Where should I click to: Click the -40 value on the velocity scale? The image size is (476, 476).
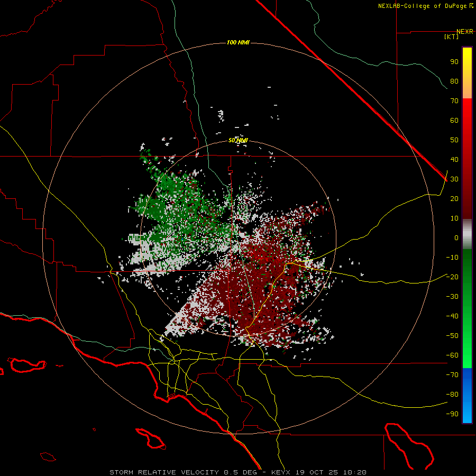(452, 316)
